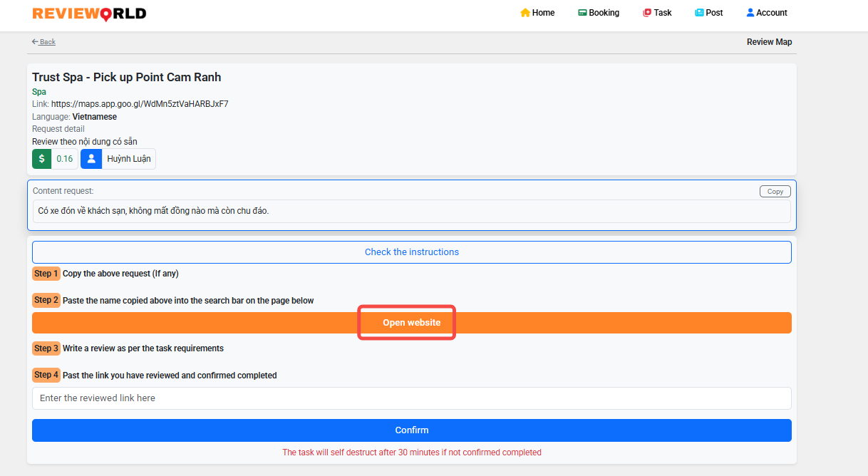The image size is (868, 476).
Task: Click the orange Open website button
Action: click(412, 323)
